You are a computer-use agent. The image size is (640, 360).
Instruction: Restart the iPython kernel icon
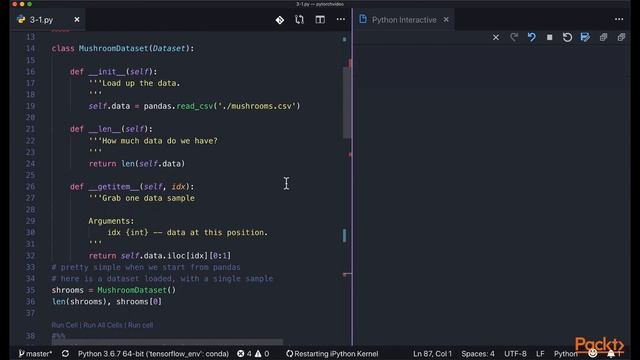[567, 38]
